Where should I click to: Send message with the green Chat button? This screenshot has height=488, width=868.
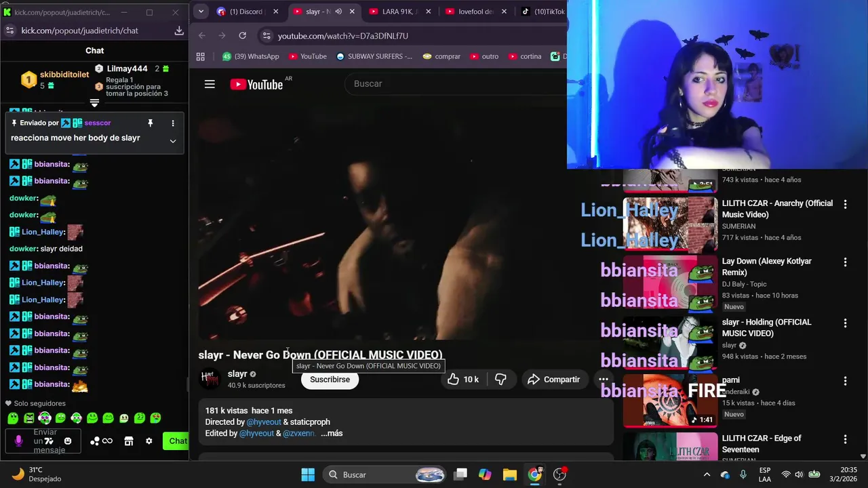tap(177, 441)
